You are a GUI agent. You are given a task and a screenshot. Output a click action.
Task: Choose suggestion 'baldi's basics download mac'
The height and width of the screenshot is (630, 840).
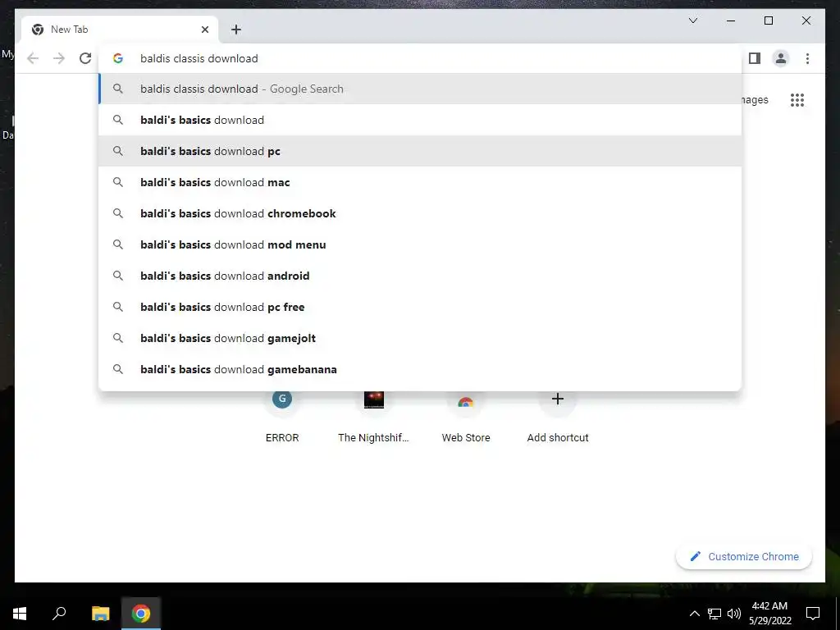(420, 182)
